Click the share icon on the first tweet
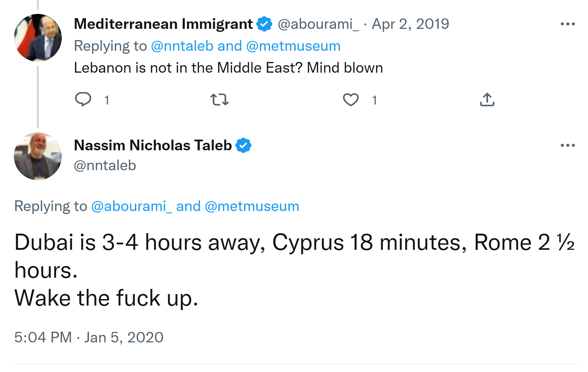Viewport: 588px width, 372px height. 487,100
